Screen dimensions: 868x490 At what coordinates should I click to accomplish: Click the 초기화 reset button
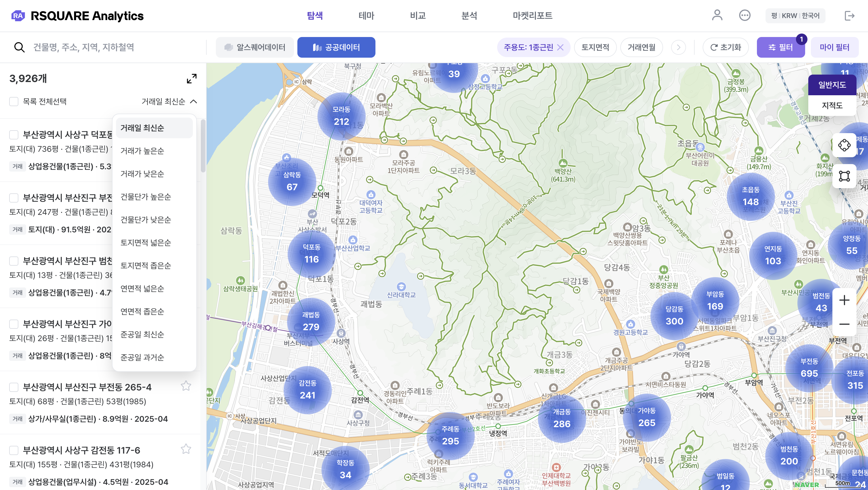725,48
